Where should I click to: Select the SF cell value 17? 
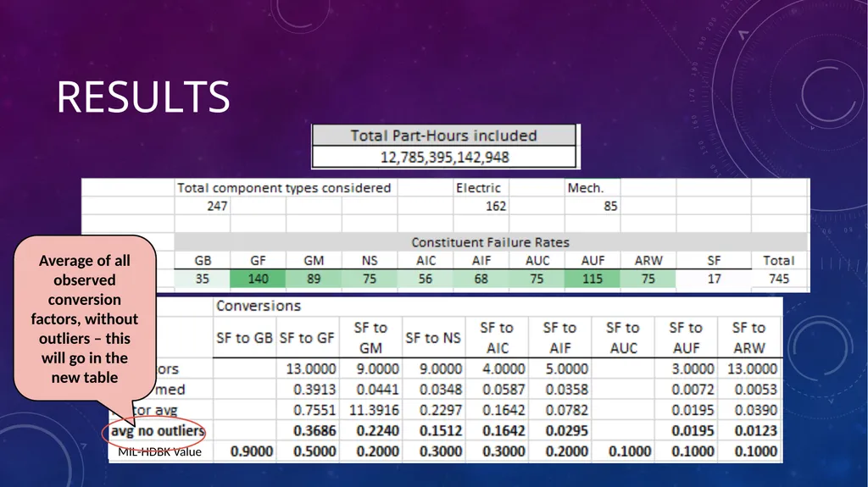pyautogui.click(x=714, y=279)
